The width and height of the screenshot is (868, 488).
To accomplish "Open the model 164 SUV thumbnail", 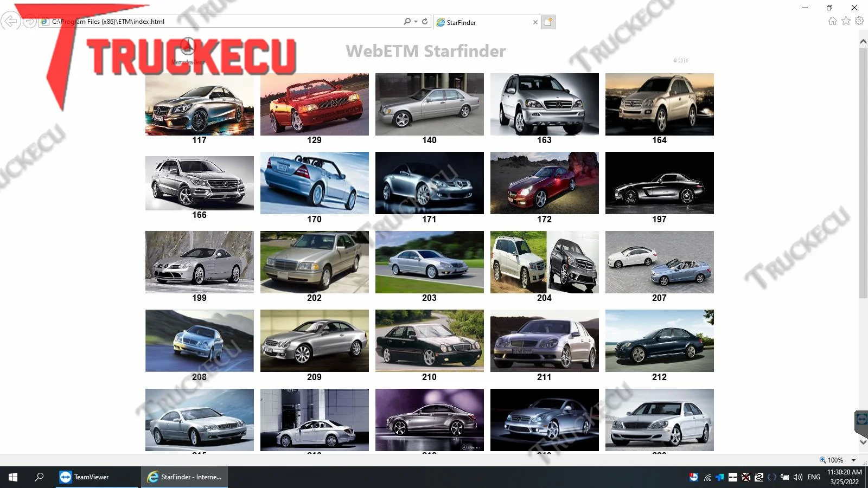I will pyautogui.click(x=660, y=104).
